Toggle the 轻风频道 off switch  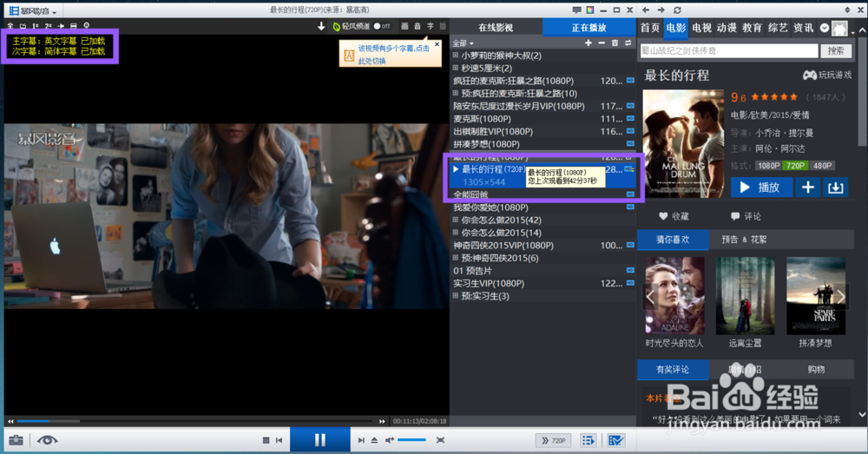tap(382, 26)
